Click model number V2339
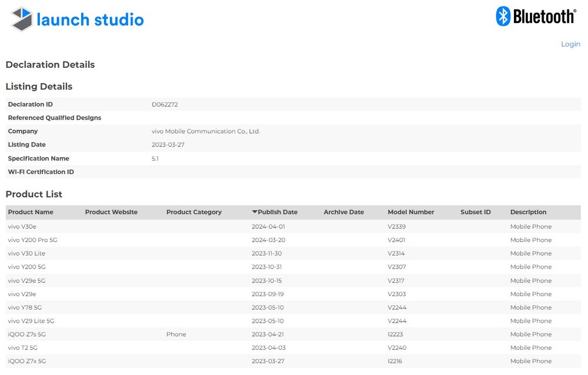588x375 pixels. pos(396,227)
